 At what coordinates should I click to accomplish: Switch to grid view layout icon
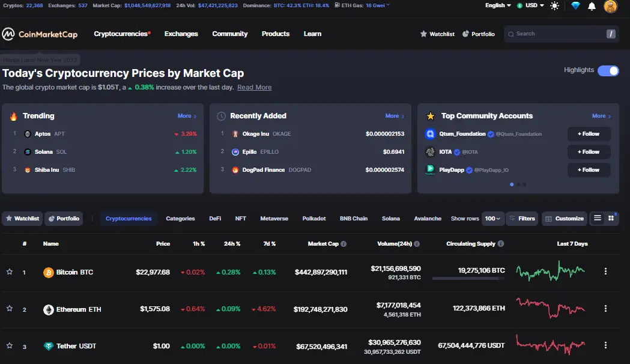(x=611, y=218)
